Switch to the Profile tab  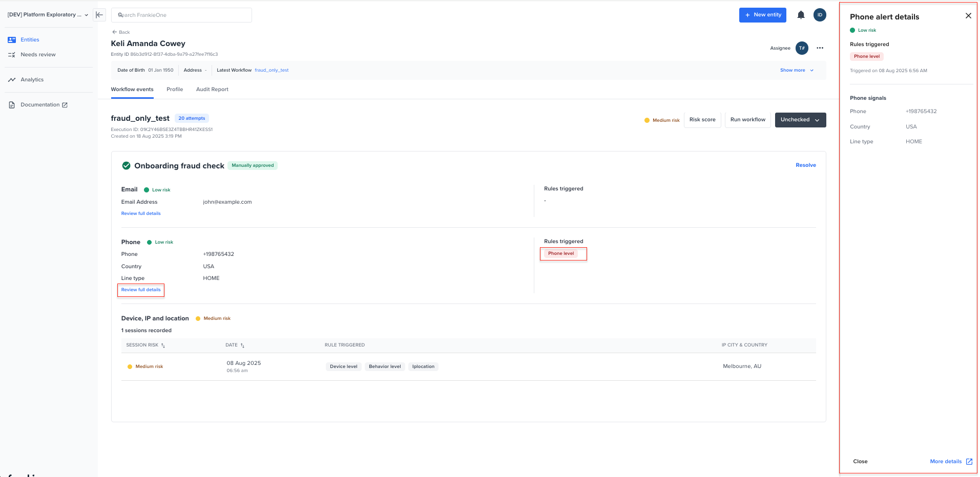point(175,90)
